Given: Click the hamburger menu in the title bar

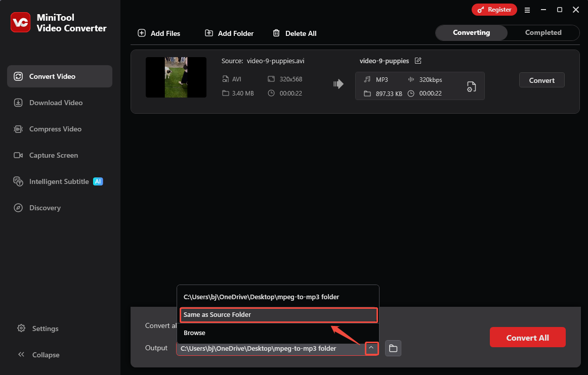Looking at the screenshot, I should click(527, 10).
